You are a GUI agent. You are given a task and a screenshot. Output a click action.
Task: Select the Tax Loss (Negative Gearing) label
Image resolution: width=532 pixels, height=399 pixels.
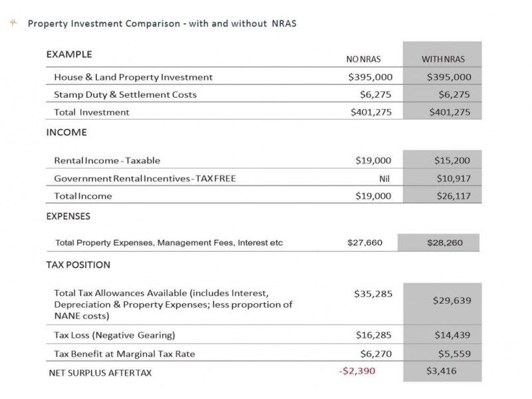click(x=114, y=334)
